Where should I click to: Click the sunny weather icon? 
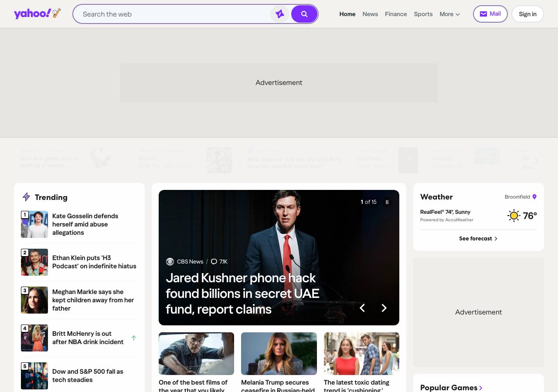click(x=514, y=216)
